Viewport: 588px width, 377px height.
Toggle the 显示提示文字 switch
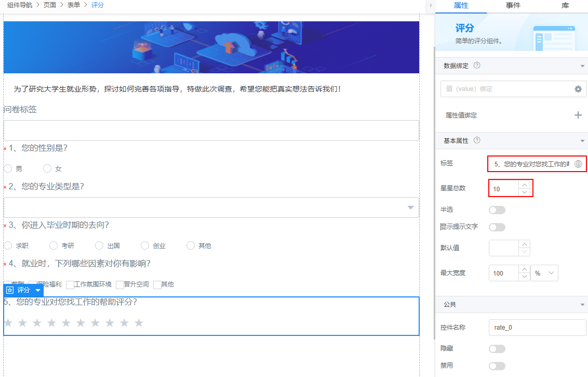(x=497, y=227)
